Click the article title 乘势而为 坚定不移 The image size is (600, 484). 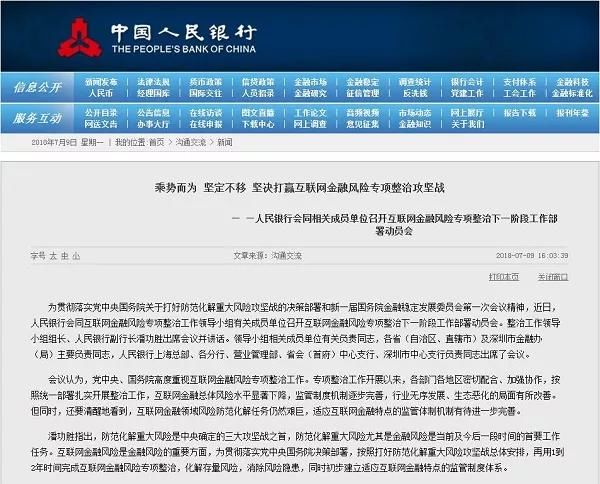point(300,187)
